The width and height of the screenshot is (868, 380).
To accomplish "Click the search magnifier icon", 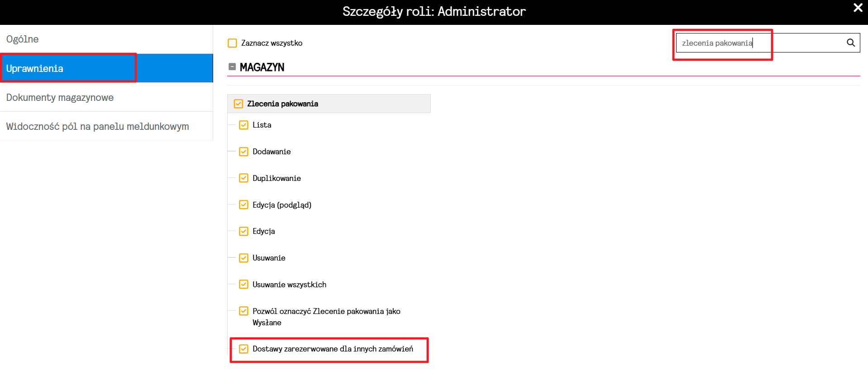I will (x=850, y=43).
